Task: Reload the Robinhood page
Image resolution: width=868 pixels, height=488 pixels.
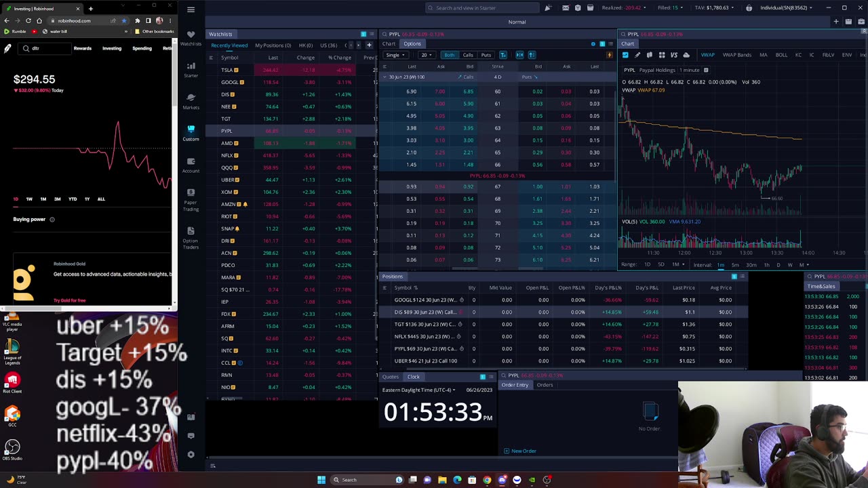Action: pos(28,21)
